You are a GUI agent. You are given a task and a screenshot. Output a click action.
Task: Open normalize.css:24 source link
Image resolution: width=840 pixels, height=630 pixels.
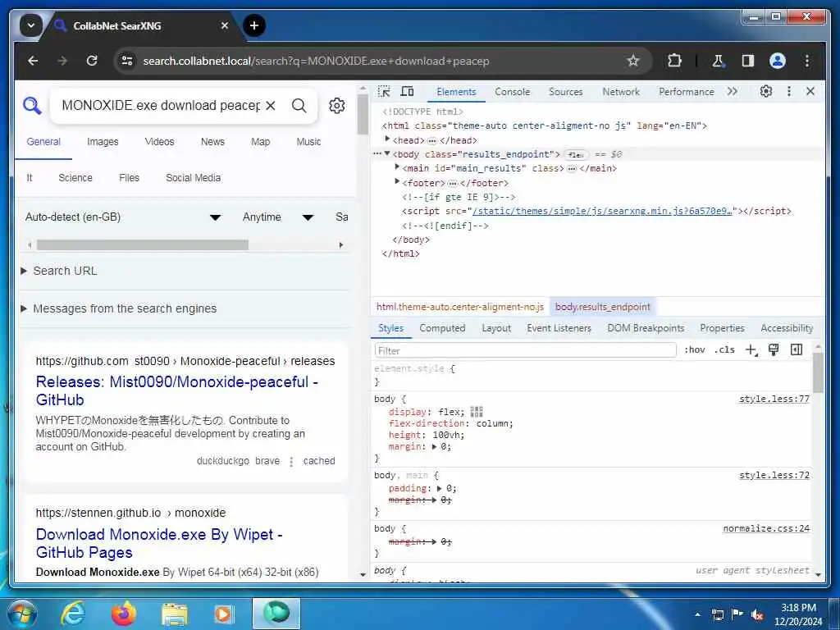tap(766, 529)
